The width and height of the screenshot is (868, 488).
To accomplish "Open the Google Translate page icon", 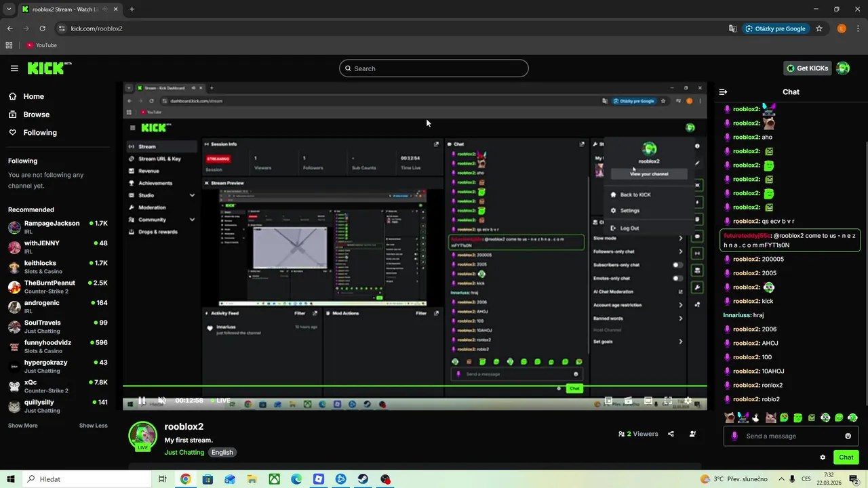I will (732, 28).
